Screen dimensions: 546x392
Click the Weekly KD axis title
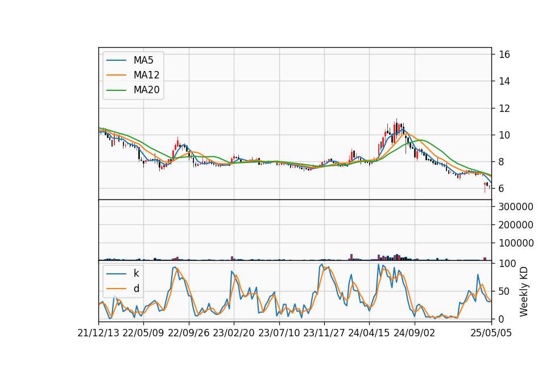(x=523, y=291)
